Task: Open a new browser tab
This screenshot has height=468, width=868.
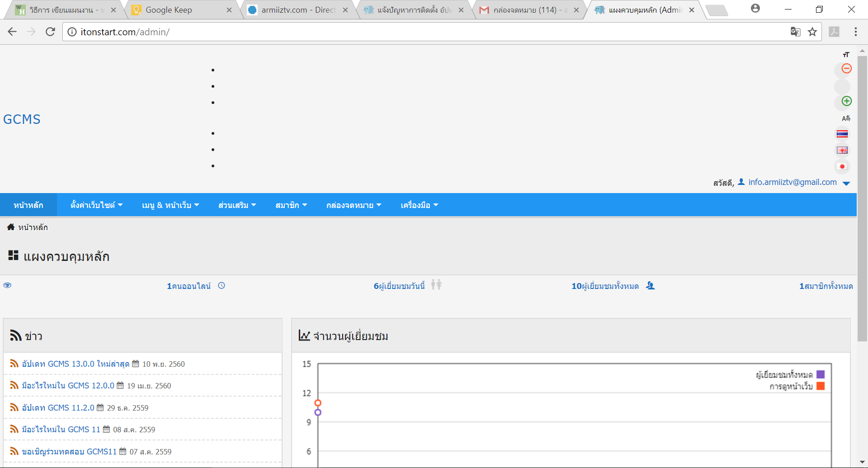Action: point(717,10)
